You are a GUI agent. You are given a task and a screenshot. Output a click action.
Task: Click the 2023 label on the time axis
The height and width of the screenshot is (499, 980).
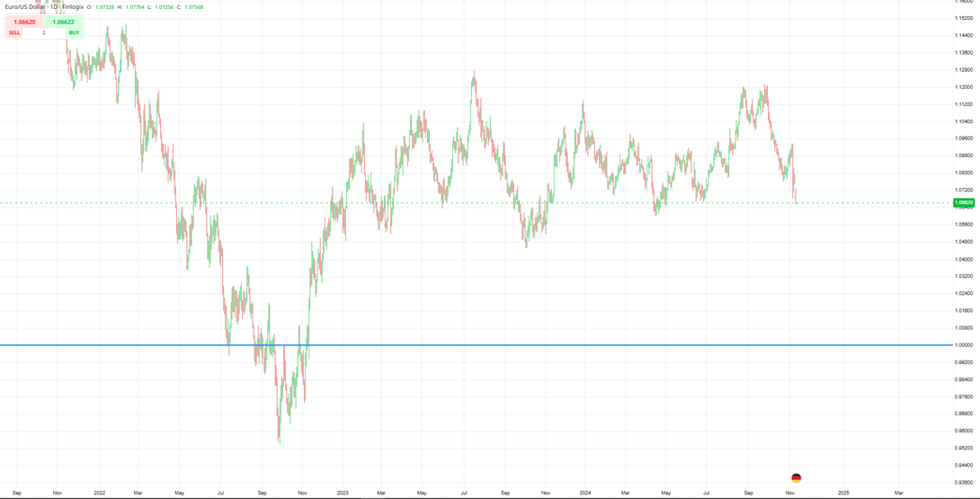pos(343,492)
